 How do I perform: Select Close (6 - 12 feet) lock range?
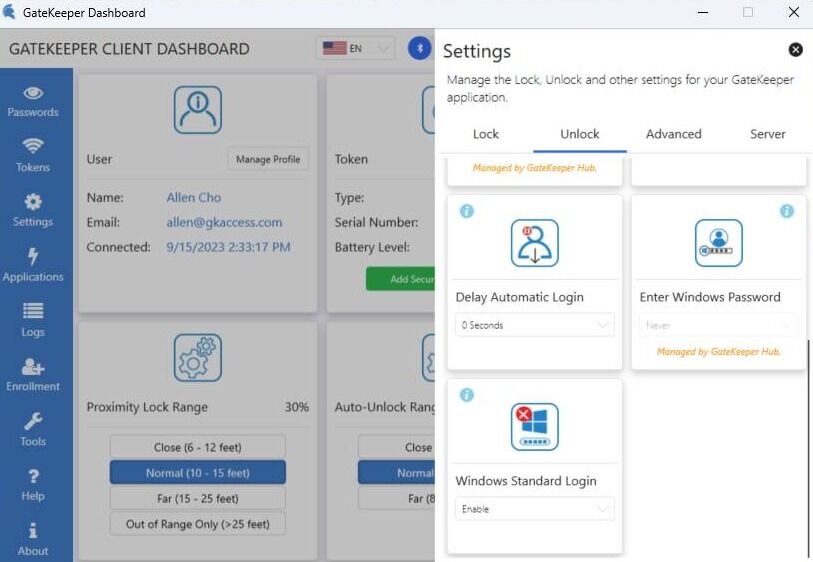click(198, 447)
